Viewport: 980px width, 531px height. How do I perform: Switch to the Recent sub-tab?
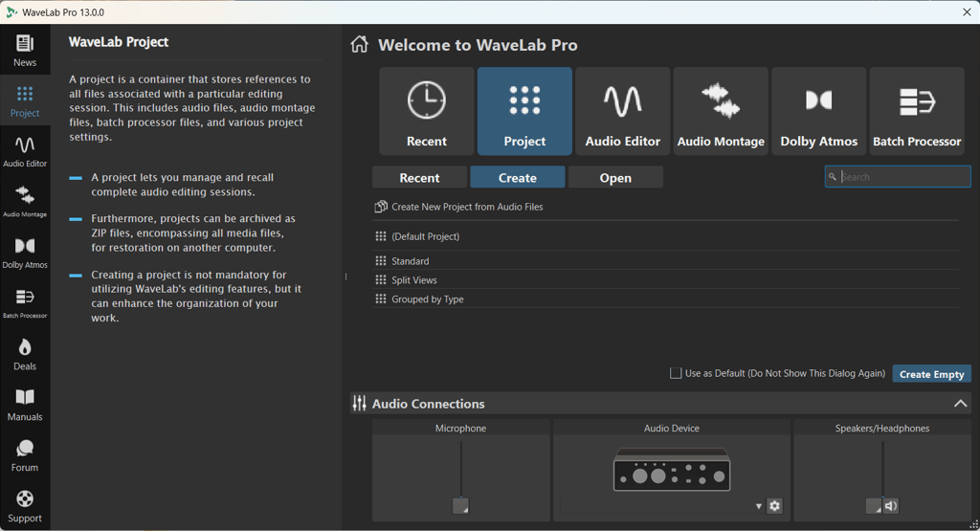419,177
